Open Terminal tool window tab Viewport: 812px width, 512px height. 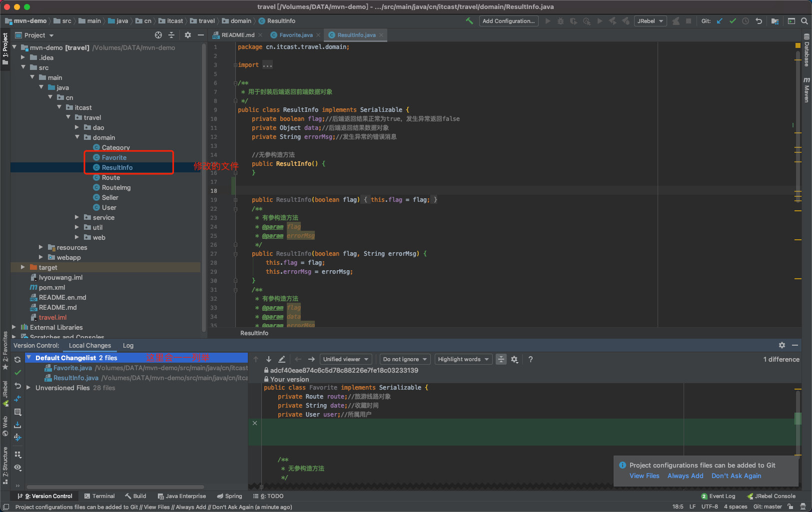point(99,496)
